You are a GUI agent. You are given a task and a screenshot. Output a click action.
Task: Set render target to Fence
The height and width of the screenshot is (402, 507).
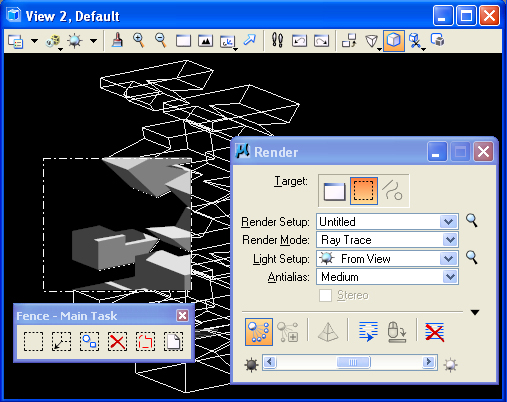[x=364, y=191]
